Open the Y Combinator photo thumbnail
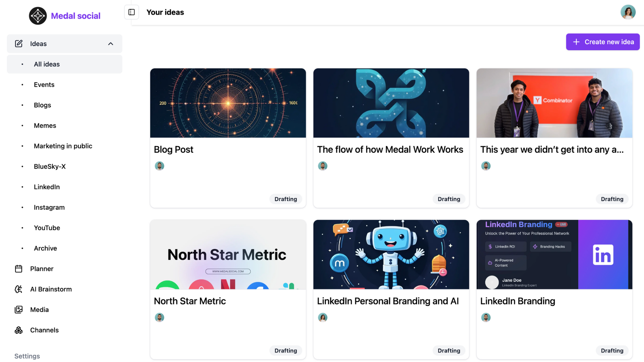 point(554,103)
